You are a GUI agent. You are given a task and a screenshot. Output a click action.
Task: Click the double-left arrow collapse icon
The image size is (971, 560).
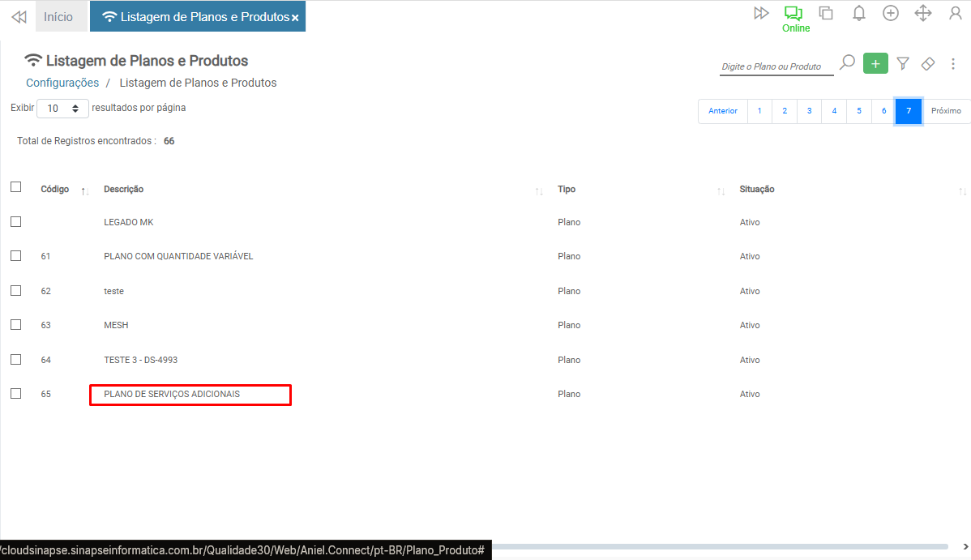coord(19,17)
